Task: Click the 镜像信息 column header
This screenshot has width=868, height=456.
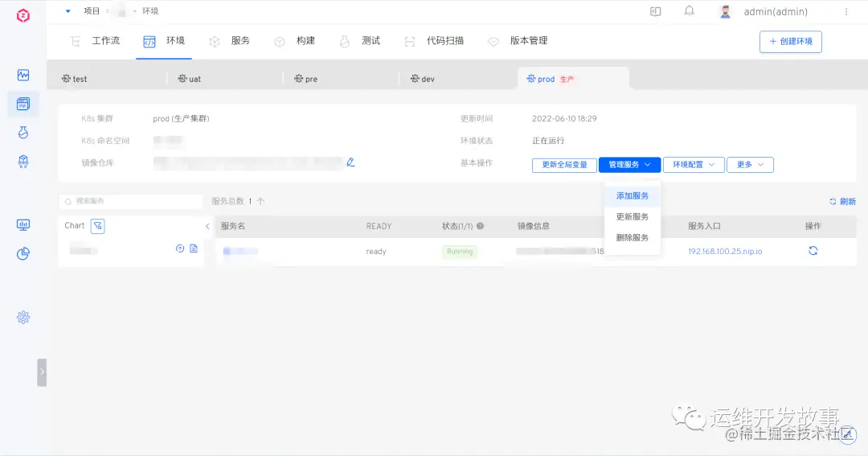Action: coord(534,226)
